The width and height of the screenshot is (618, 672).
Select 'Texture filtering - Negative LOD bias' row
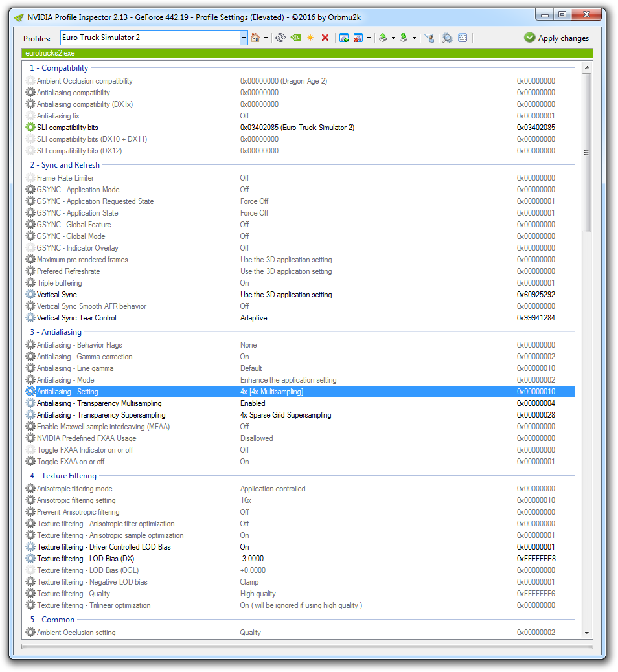(300, 582)
